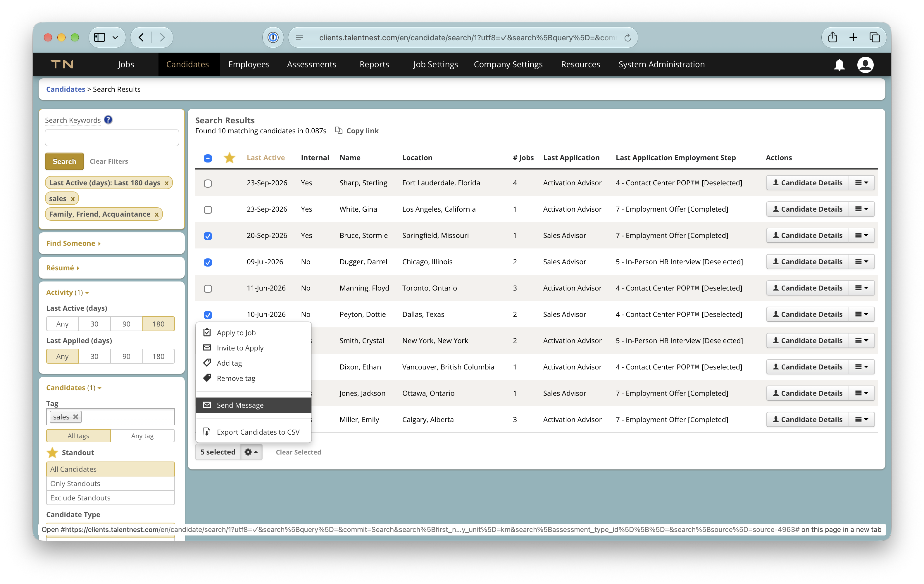Remove the 'sales' filter chip x
This screenshot has width=924, height=584.
(73, 199)
